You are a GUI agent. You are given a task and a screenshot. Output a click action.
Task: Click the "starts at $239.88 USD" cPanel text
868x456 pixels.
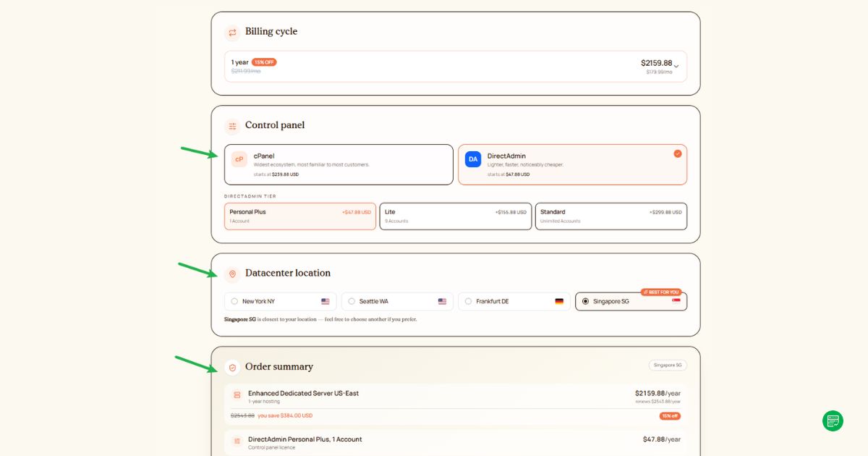[276, 174]
